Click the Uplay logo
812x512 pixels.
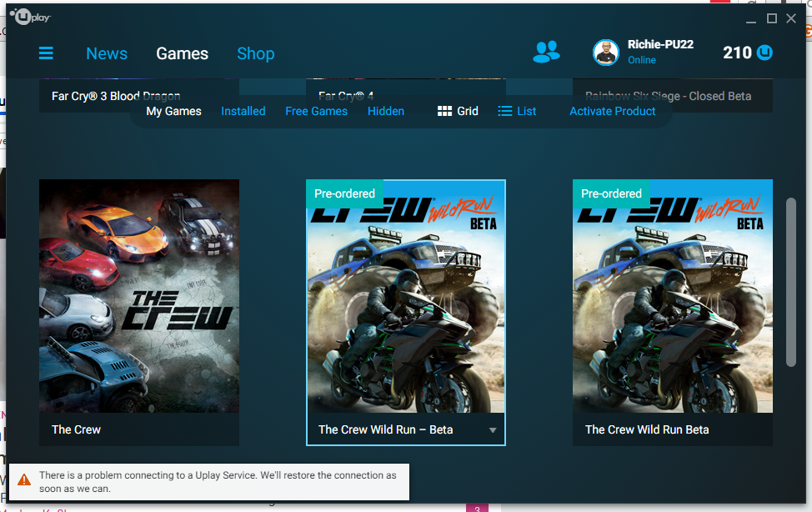coord(30,18)
